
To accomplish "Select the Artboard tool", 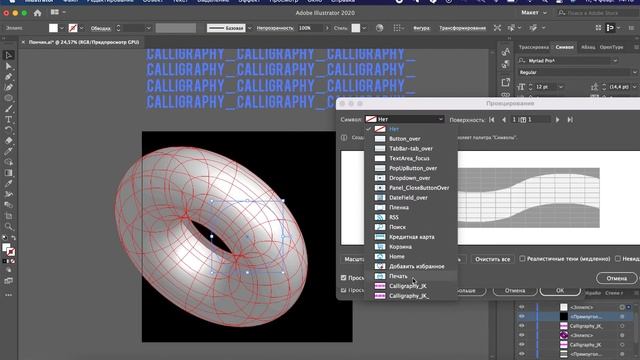I will [x=9, y=216].
